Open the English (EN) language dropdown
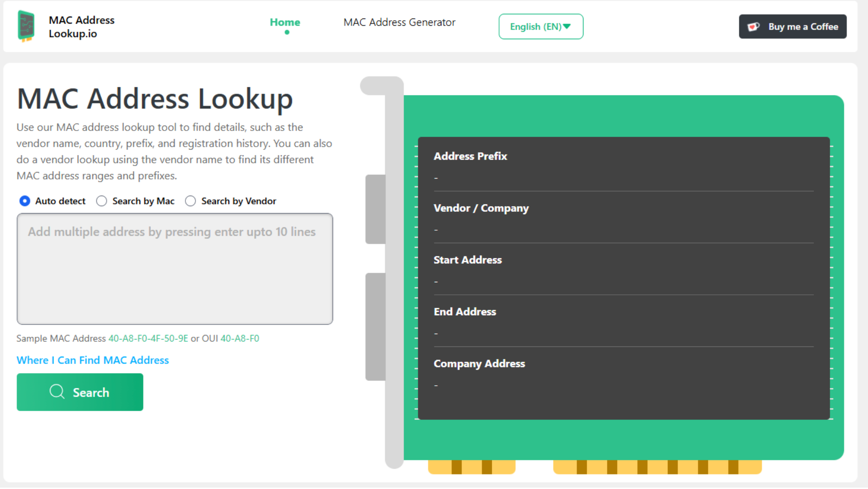Image resolution: width=868 pixels, height=489 pixels. pyautogui.click(x=540, y=27)
